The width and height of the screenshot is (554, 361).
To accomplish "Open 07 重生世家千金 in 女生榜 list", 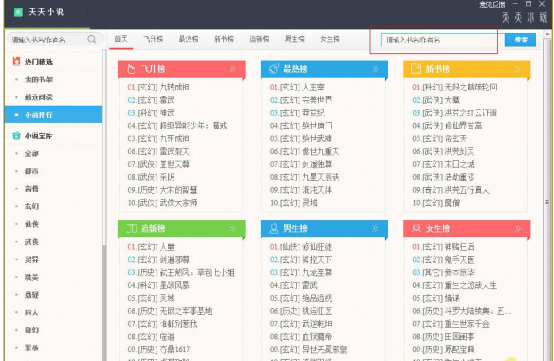I will (x=451, y=324).
